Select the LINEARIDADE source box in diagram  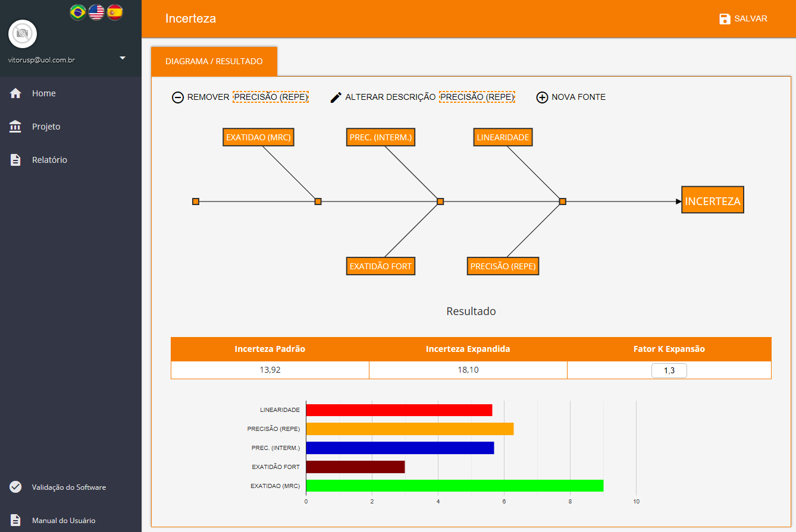[x=503, y=137]
